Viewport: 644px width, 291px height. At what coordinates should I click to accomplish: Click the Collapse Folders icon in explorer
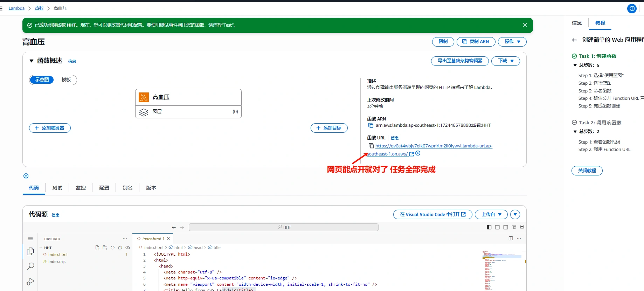pos(120,248)
